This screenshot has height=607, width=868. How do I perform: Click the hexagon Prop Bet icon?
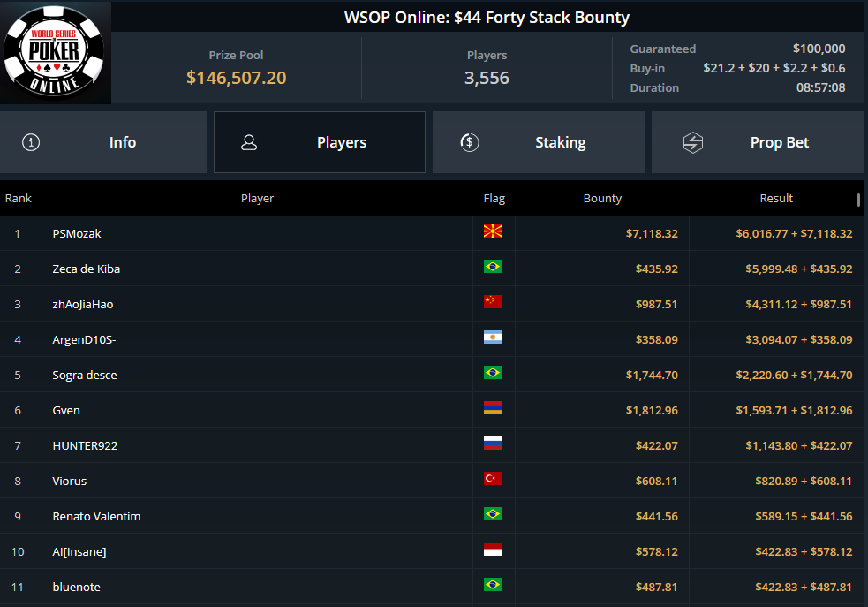692,142
